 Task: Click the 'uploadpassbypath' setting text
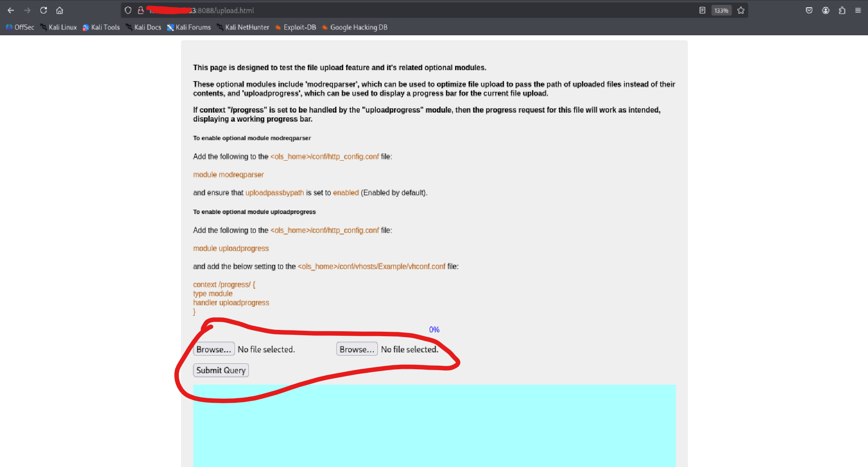coord(275,193)
